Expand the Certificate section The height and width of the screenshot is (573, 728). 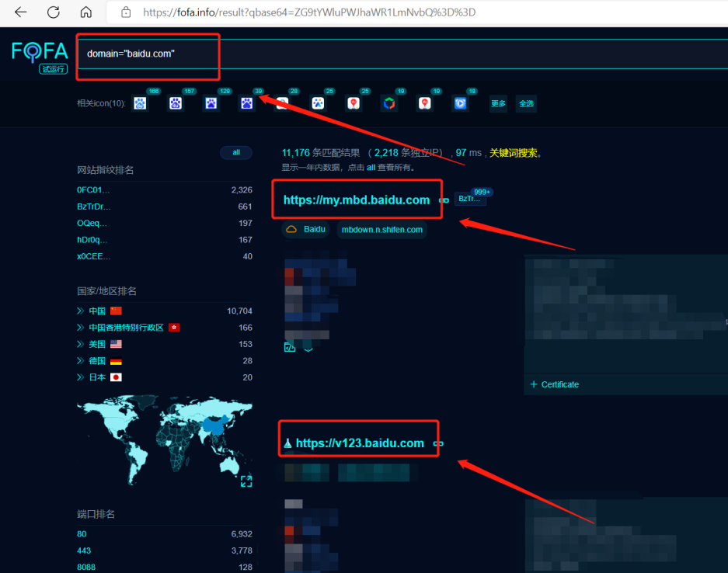click(555, 384)
